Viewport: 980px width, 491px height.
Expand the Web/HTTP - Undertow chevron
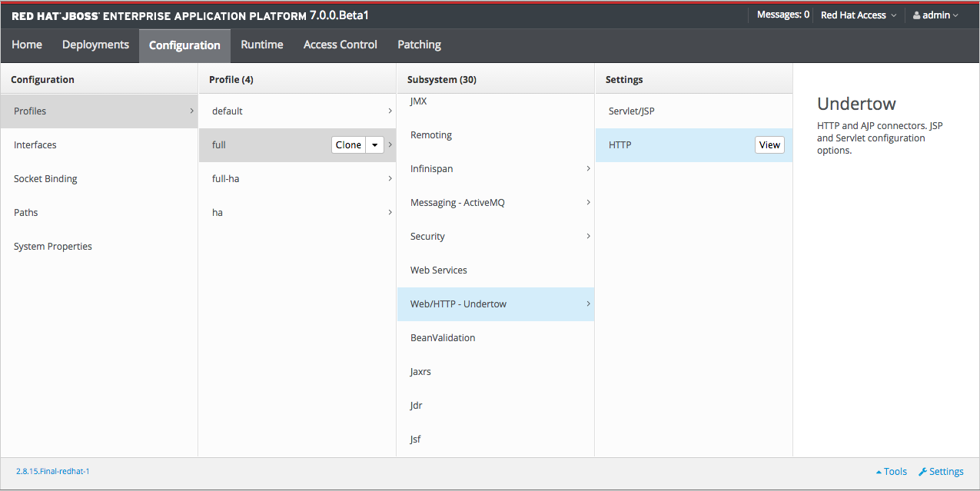[588, 304]
